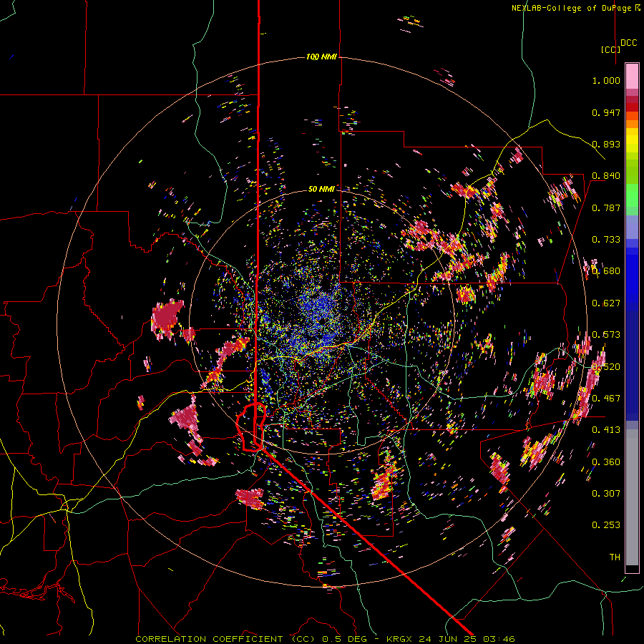Click the KRGX station identifier in the caption
The image size is (644, 644).
pyautogui.click(x=399, y=639)
